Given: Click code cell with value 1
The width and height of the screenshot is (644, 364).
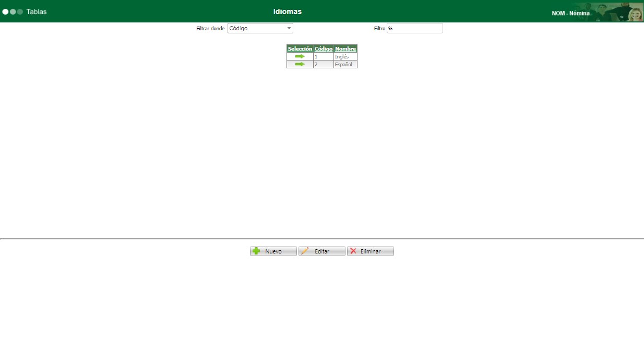Looking at the screenshot, I should [x=324, y=56].
